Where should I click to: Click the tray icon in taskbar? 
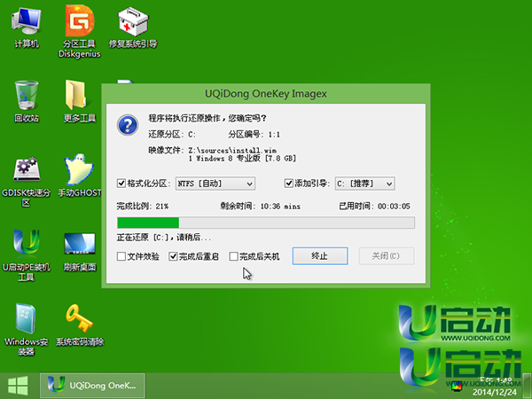[457, 386]
